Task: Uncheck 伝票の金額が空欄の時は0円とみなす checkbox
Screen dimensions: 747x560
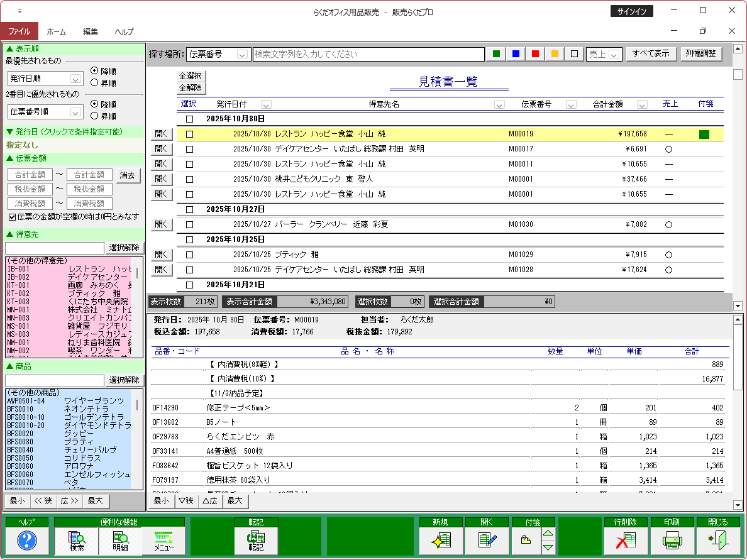Action: [x=12, y=217]
